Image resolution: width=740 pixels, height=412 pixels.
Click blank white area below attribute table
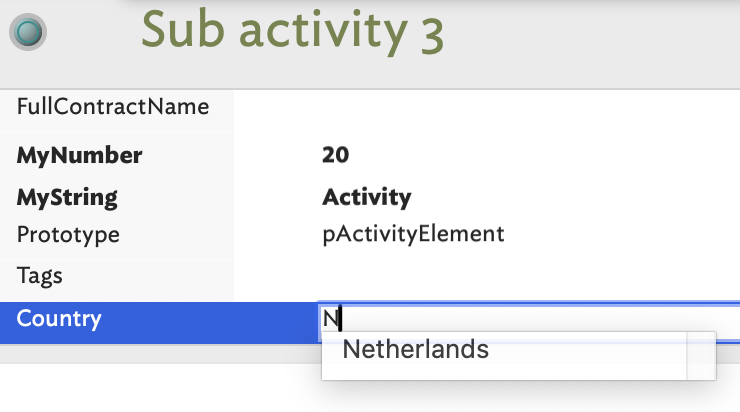pos(150,388)
